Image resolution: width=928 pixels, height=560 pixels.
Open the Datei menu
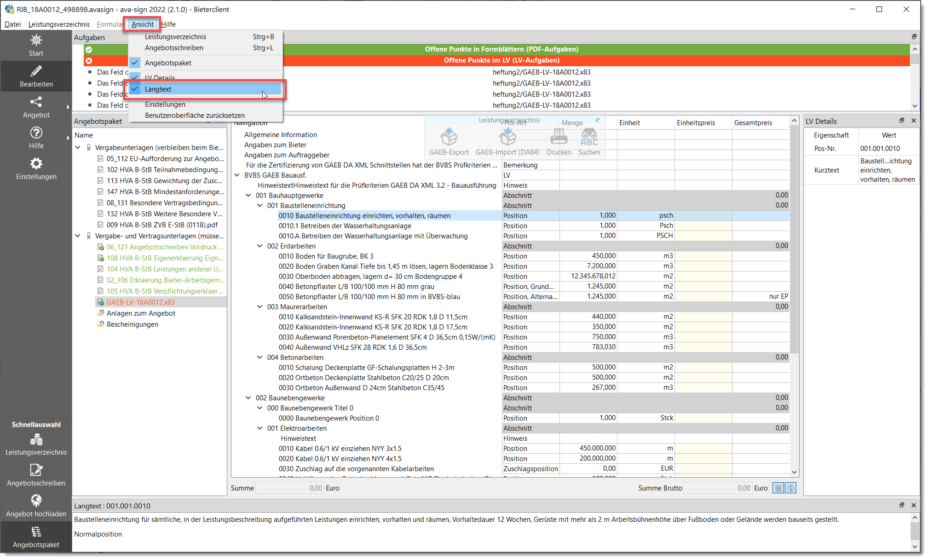13,24
